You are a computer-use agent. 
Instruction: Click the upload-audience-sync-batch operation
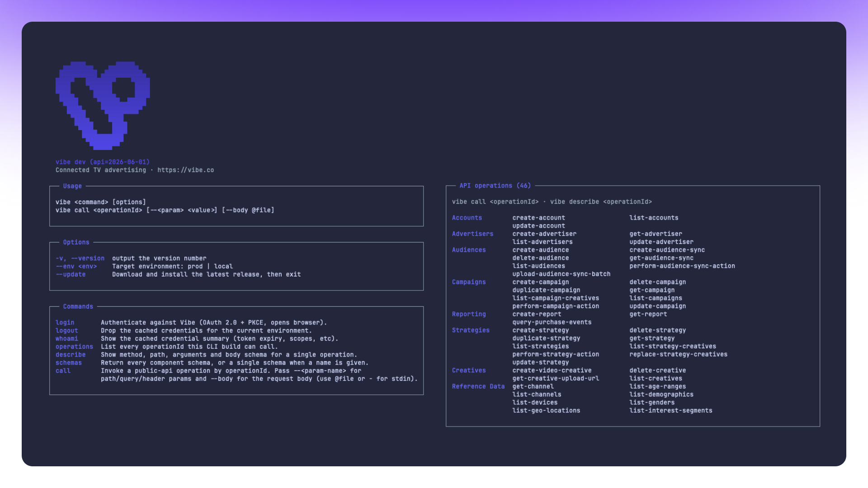(561, 274)
